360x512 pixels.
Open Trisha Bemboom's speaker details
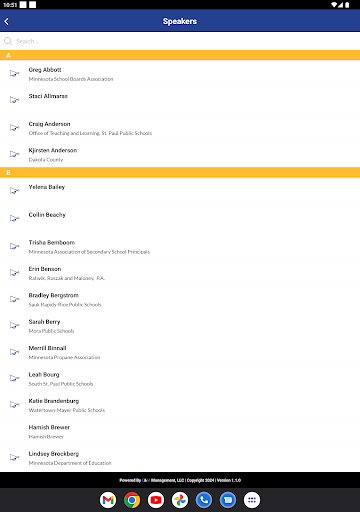(x=180, y=247)
